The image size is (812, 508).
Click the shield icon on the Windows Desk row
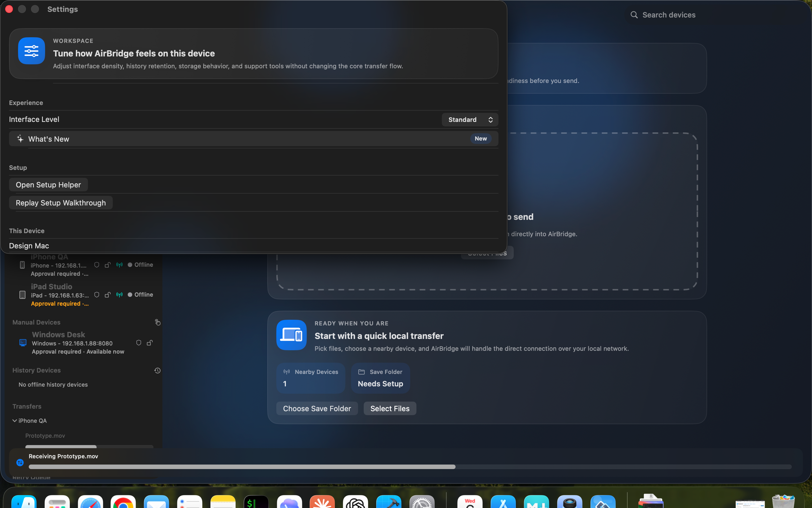click(139, 343)
